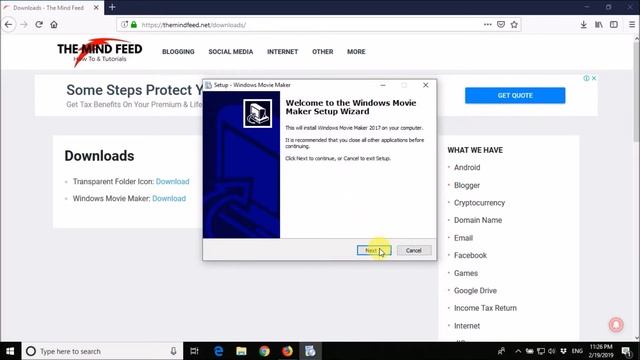The image size is (640, 360).
Task: Open the SOCIAL MEDIA menu
Action: (x=231, y=52)
